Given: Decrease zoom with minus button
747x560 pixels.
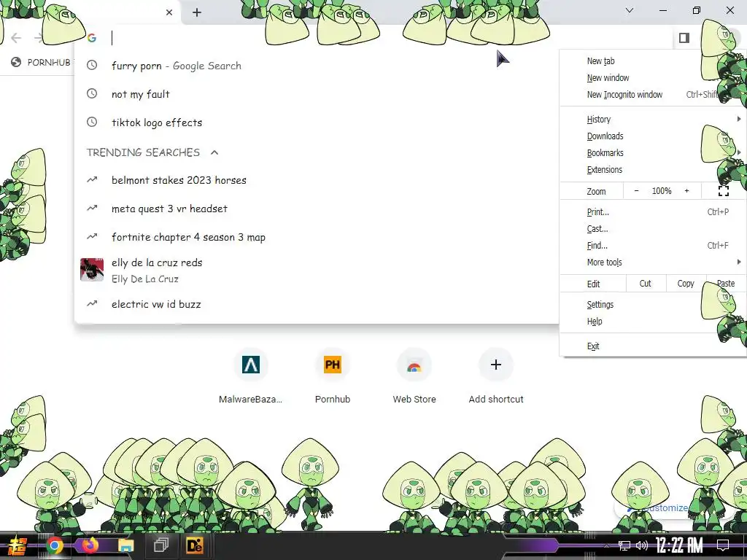Looking at the screenshot, I should (636, 191).
